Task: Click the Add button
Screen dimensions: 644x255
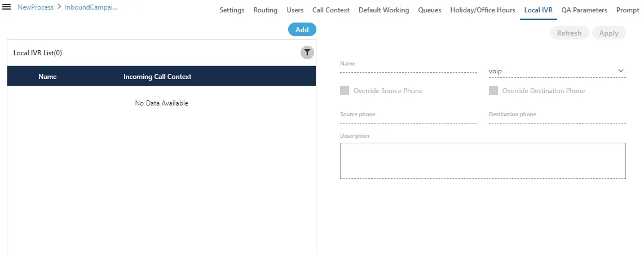Action: pyautogui.click(x=302, y=29)
